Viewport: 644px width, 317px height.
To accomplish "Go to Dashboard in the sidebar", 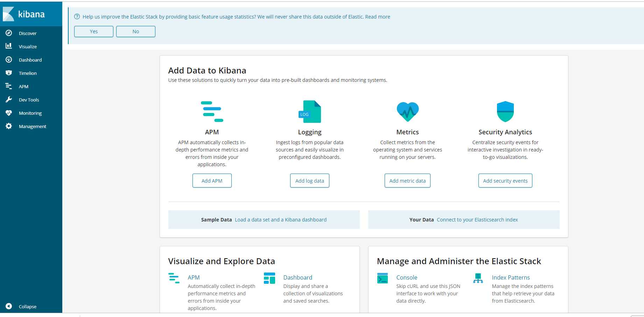I will [x=30, y=60].
